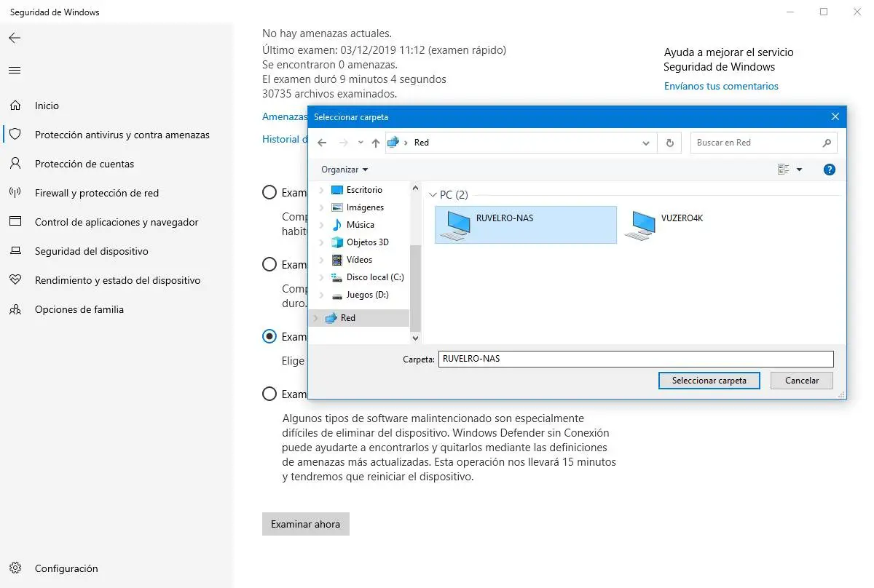874x588 pixels.
Task: Expand the Red tree node
Action: coord(315,318)
